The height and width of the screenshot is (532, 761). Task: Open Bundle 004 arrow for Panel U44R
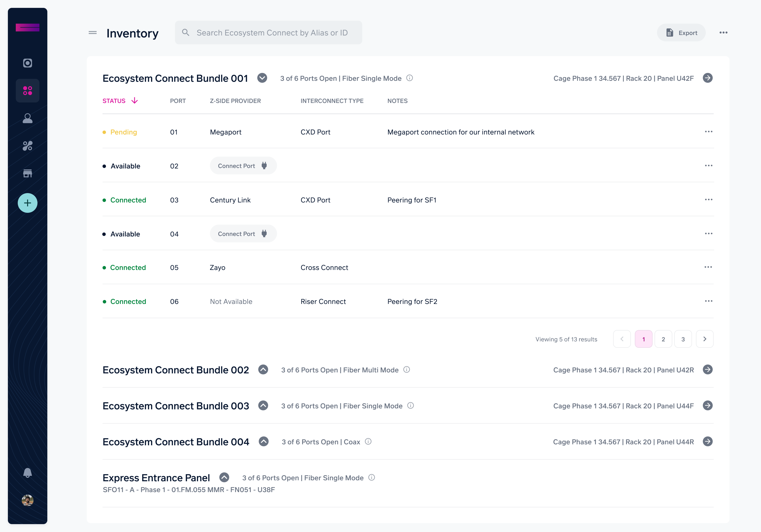(x=708, y=441)
